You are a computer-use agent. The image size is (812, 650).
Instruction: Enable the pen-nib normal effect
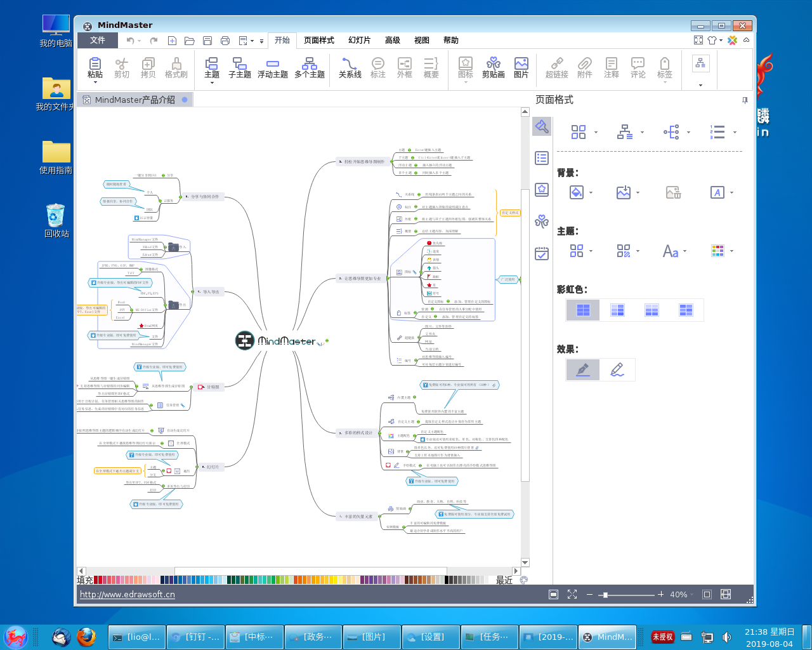coord(583,369)
